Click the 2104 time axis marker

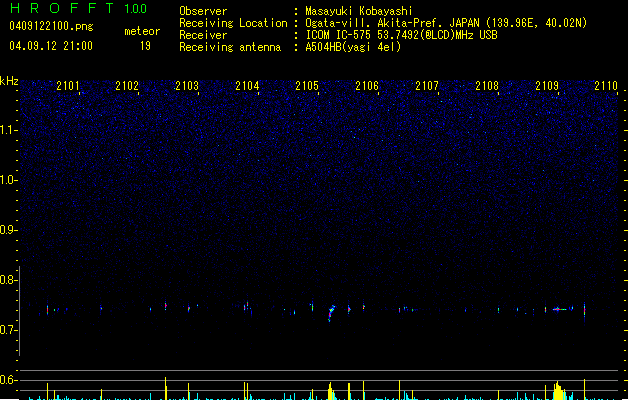click(x=247, y=86)
